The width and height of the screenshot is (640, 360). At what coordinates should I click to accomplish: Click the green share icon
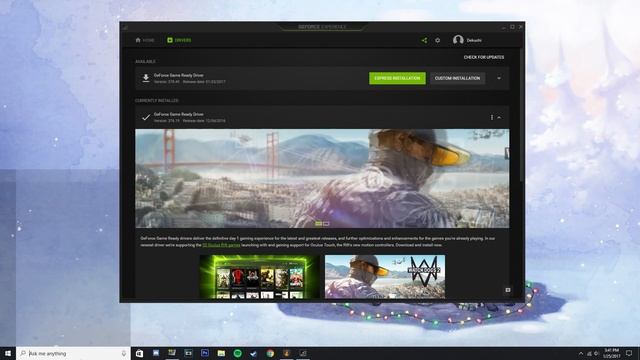pos(424,40)
